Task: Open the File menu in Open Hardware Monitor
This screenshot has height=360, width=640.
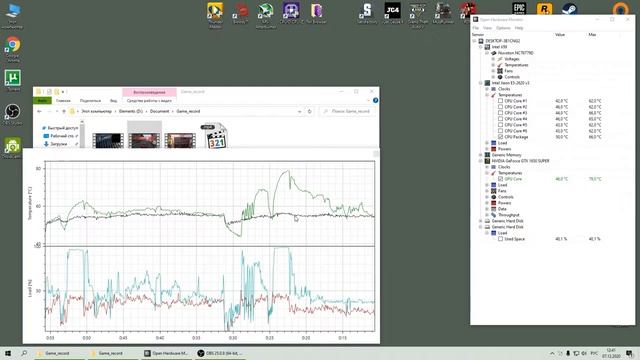Action: point(476,28)
